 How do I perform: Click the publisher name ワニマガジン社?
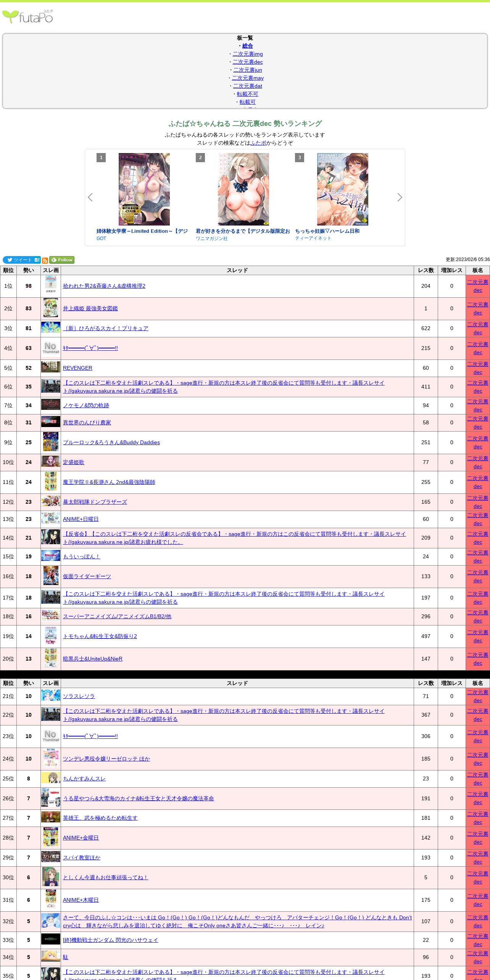pos(212,238)
